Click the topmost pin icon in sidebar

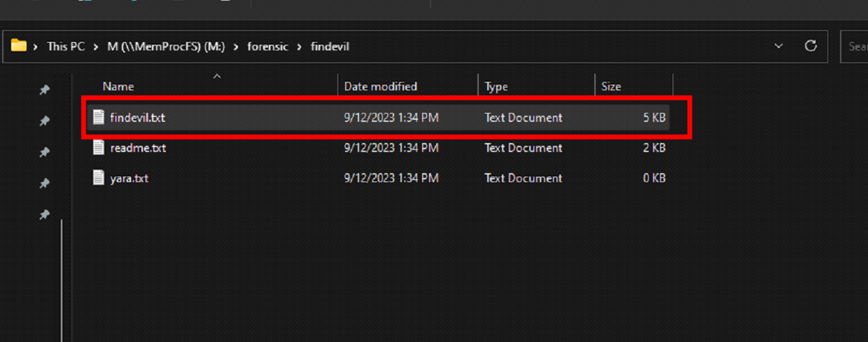pos(44,90)
